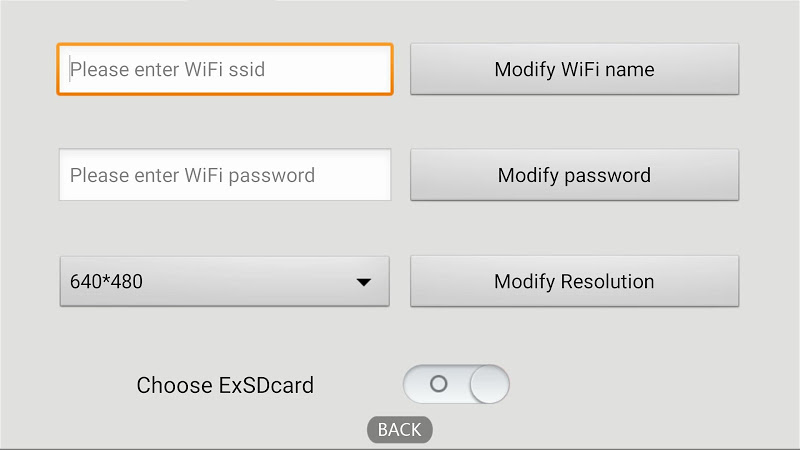
Task: Apply the new WiFi password
Action: pyautogui.click(x=574, y=176)
